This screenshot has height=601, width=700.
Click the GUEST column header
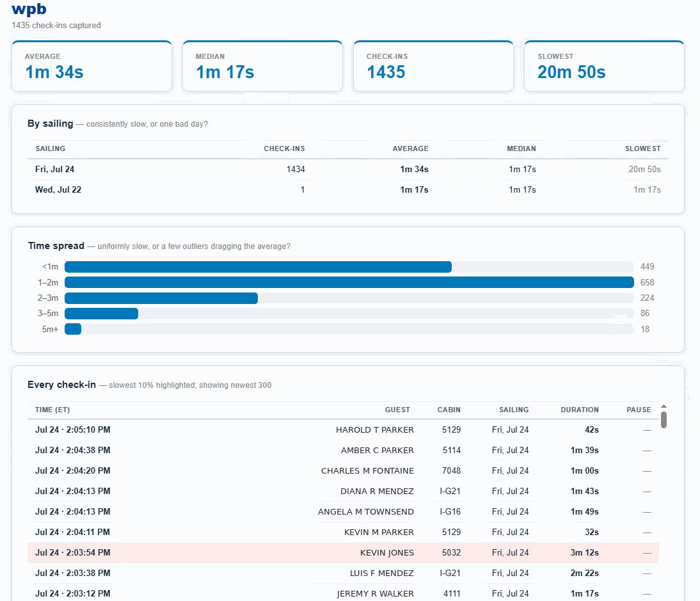pyautogui.click(x=397, y=410)
